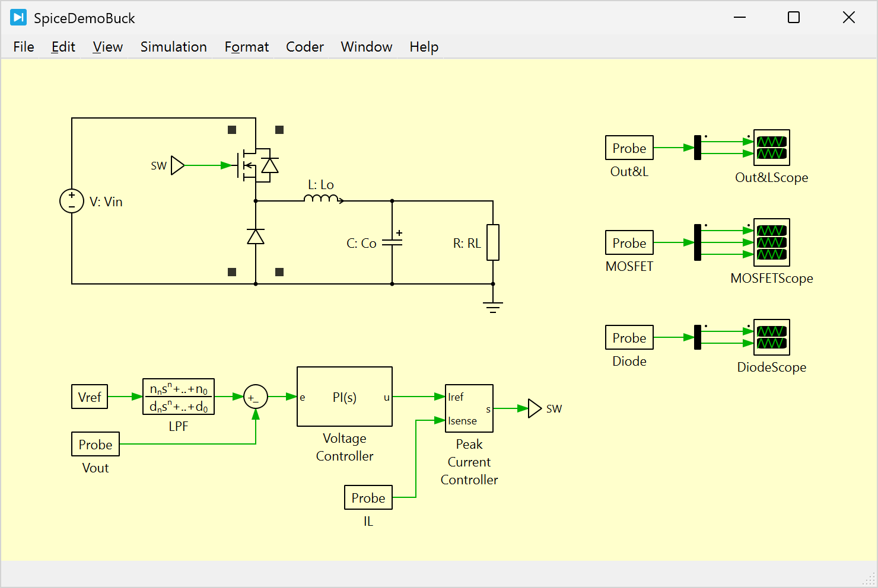Viewport: 878px width, 588px height.
Task: Select the Probe block labeled Vout
Action: pyautogui.click(x=96, y=444)
